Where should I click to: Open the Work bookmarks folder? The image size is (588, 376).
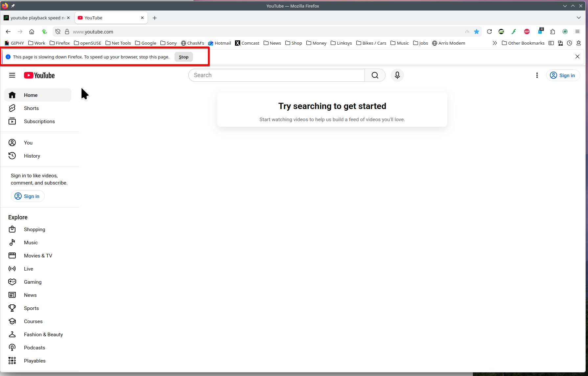[x=37, y=43]
